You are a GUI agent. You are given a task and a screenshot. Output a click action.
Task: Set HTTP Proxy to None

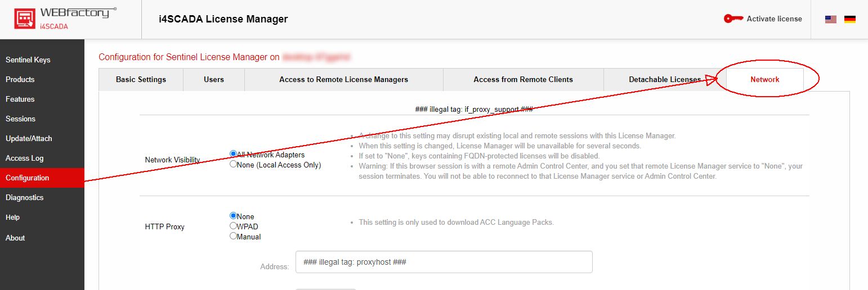233,216
